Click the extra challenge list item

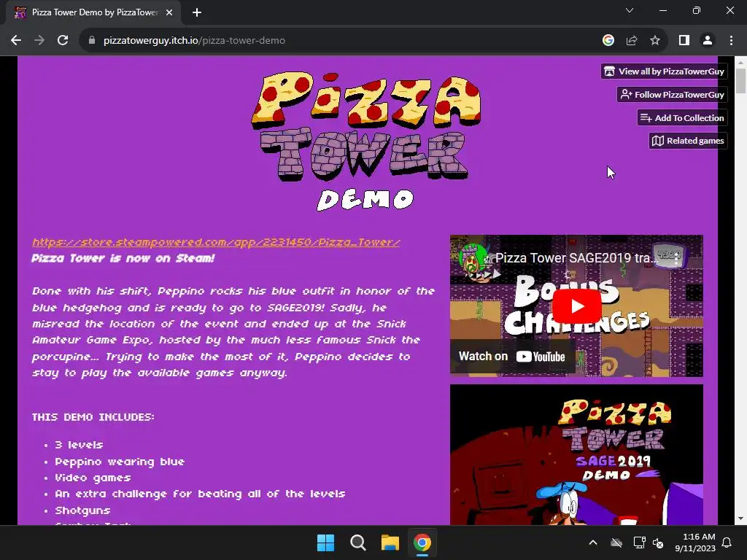200,494
